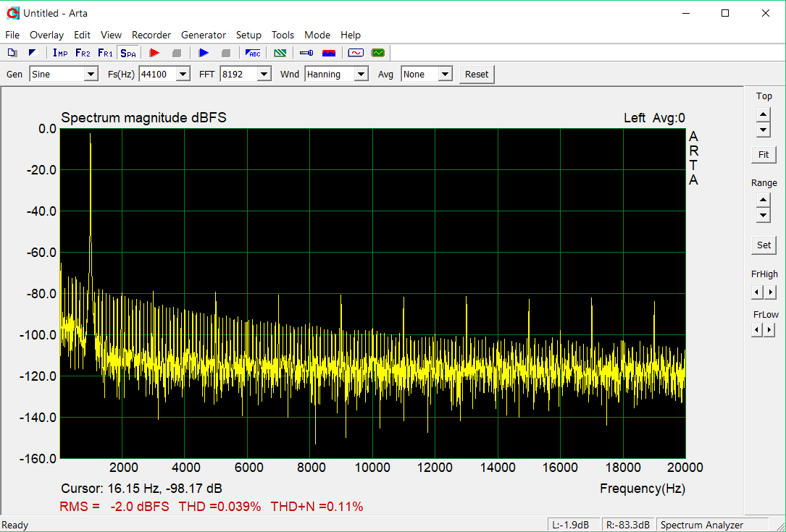Click the Set button

tap(764, 245)
